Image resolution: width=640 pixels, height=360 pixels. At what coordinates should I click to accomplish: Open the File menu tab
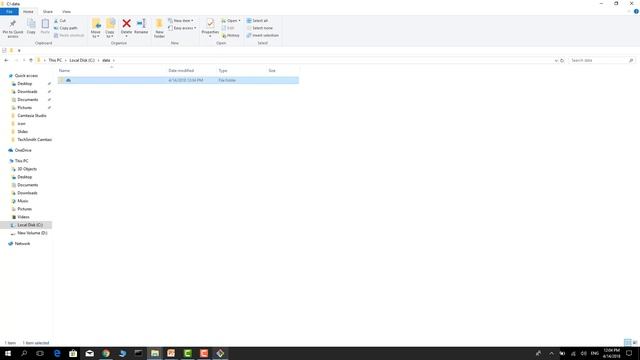click(9, 11)
